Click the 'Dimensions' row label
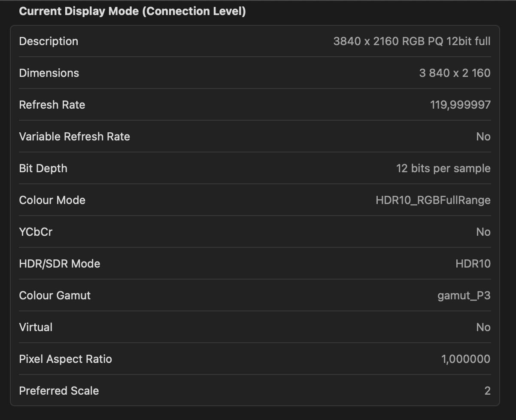This screenshot has height=420, width=516. click(x=49, y=73)
